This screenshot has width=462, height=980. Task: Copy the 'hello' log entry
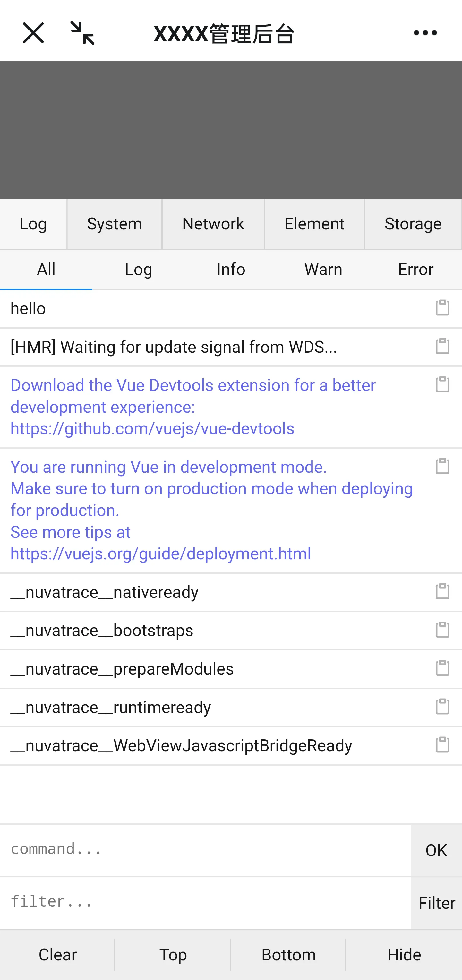pyautogui.click(x=442, y=308)
